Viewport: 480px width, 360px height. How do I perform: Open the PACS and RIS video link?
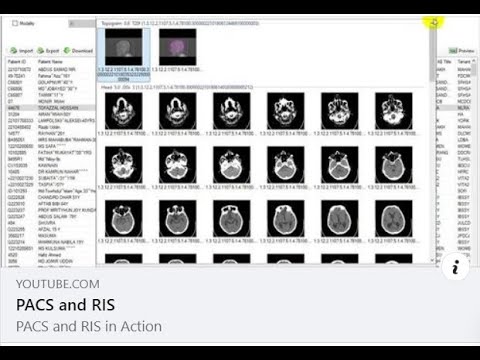pos(66,305)
